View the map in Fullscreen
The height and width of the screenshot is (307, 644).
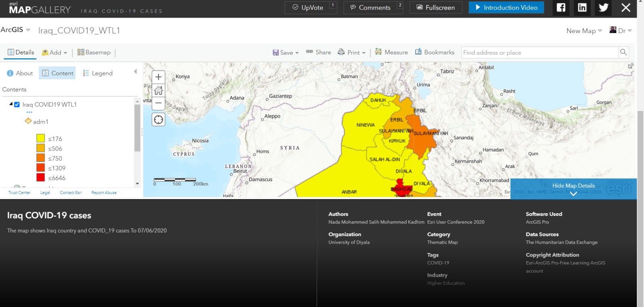[x=436, y=8]
